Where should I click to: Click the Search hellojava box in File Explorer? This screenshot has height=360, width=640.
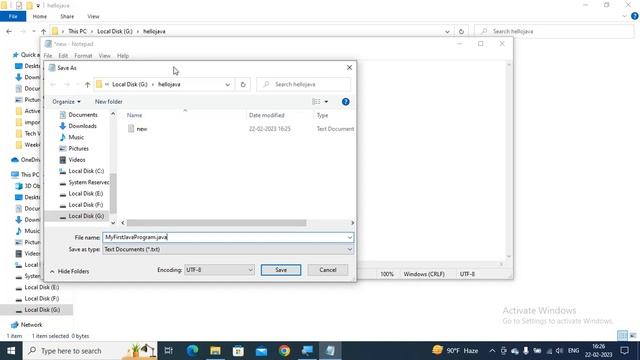554,31
